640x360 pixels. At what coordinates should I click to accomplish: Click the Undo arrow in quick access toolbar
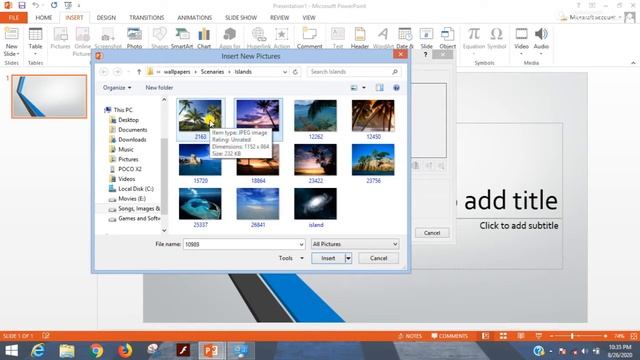pos(36,5)
